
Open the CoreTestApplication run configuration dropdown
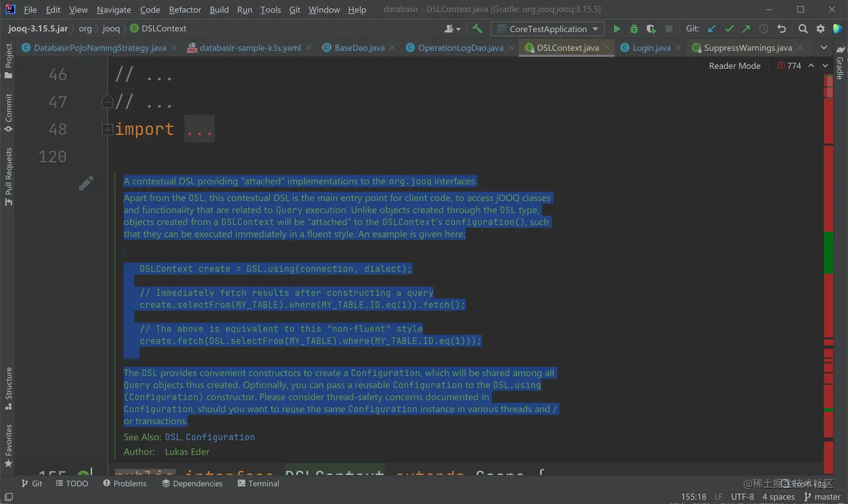pyautogui.click(x=548, y=29)
